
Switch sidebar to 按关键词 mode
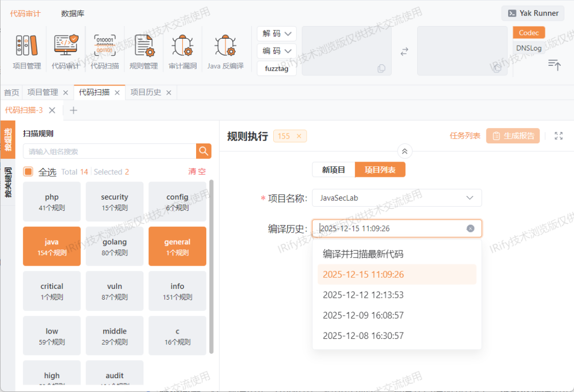click(x=8, y=182)
